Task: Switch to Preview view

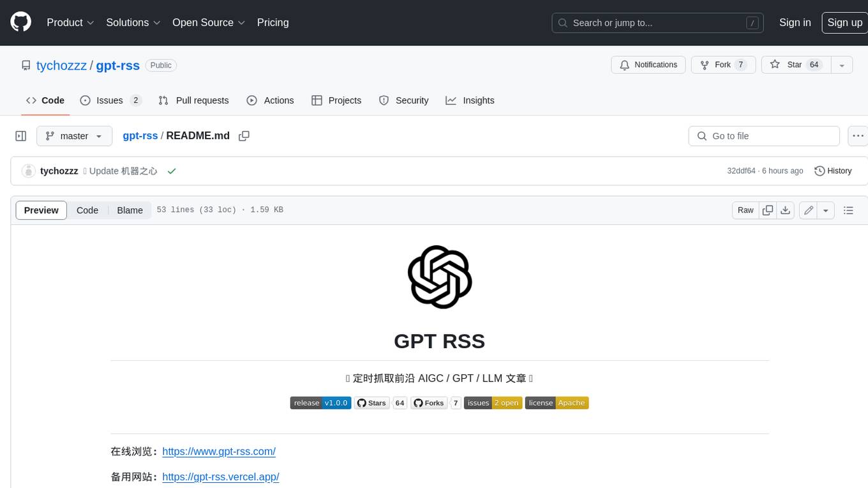Action: (41, 210)
